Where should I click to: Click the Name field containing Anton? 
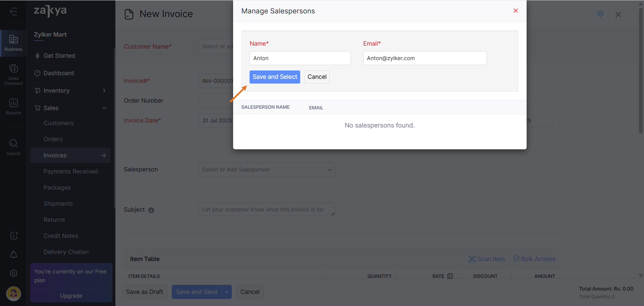[300, 58]
